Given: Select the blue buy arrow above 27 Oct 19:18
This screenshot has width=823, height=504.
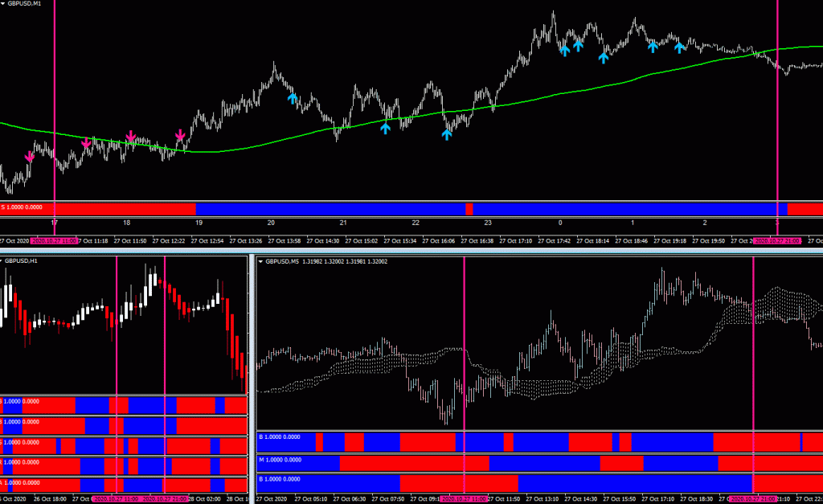Looking at the screenshot, I should 680,47.
